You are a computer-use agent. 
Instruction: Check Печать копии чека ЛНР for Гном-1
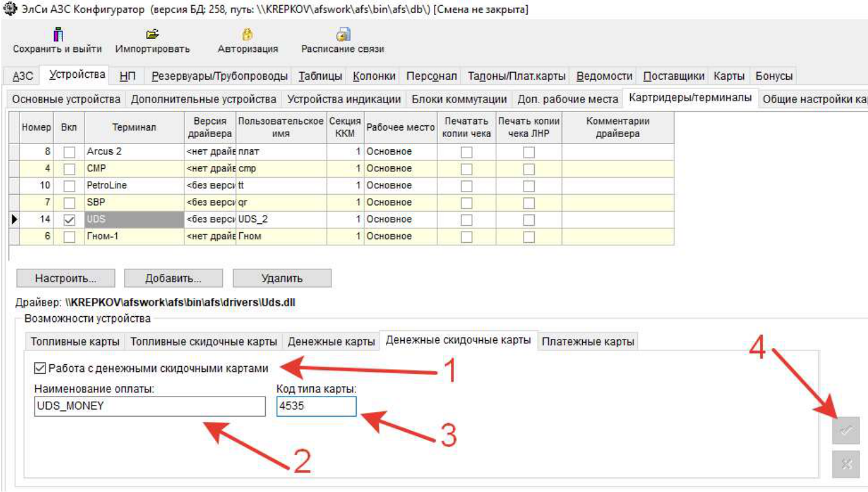click(x=529, y=236)
